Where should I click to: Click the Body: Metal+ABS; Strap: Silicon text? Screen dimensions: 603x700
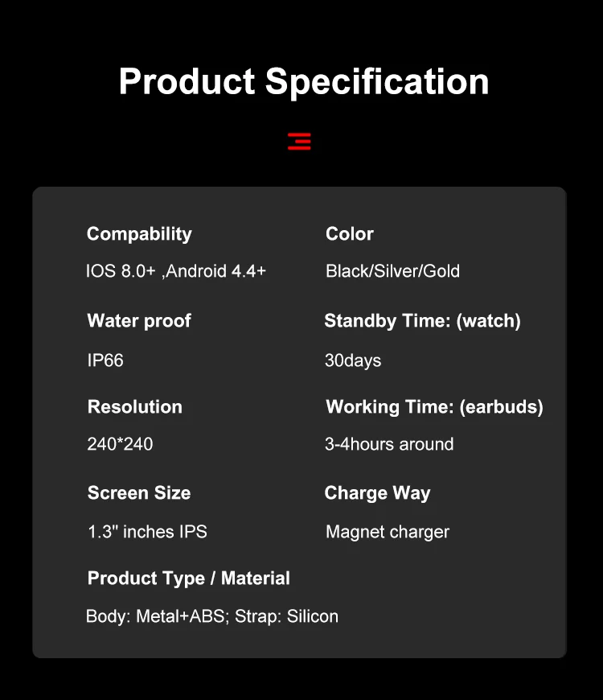(x=212, y=617)
